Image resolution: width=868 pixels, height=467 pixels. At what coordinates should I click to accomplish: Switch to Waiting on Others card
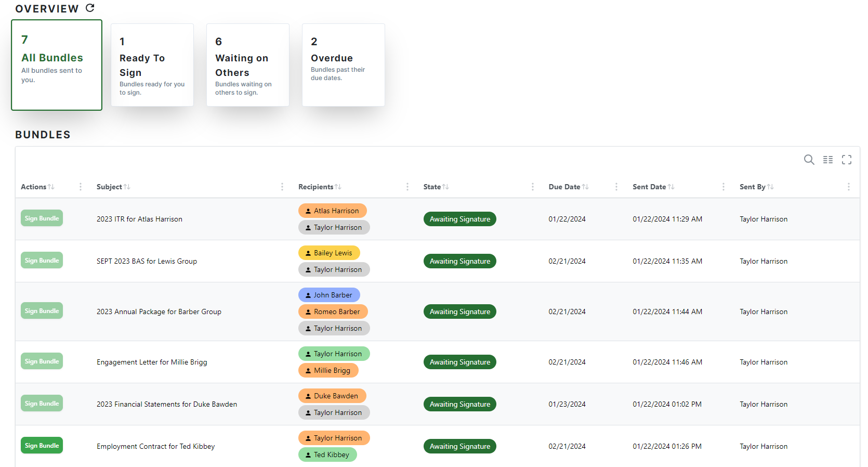coord(248,65)
